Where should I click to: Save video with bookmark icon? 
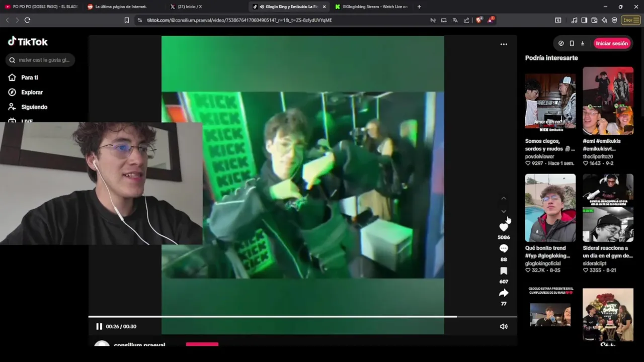504,271
